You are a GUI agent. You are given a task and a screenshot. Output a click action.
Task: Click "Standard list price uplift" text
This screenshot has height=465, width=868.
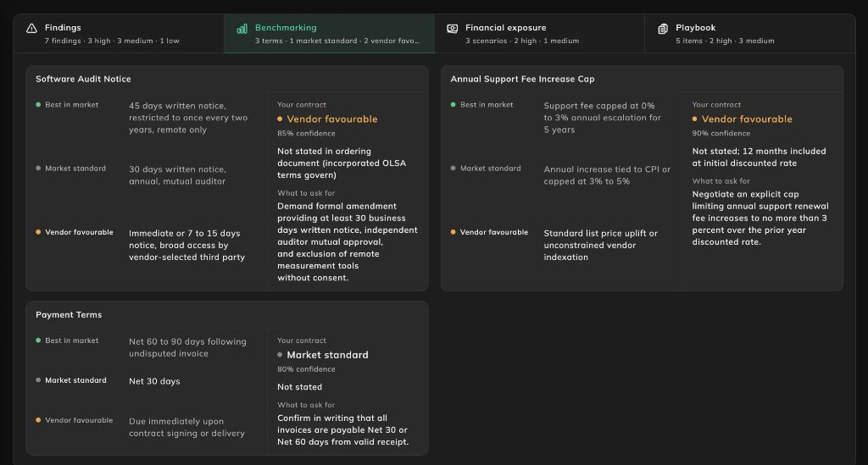pyautogui.click(x=600, y=245)
